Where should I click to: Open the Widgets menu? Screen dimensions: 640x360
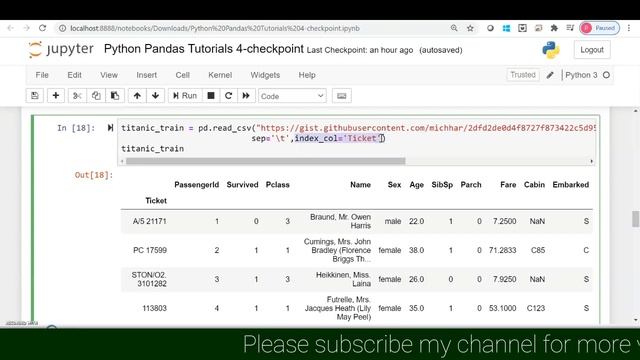pos(265,75)
